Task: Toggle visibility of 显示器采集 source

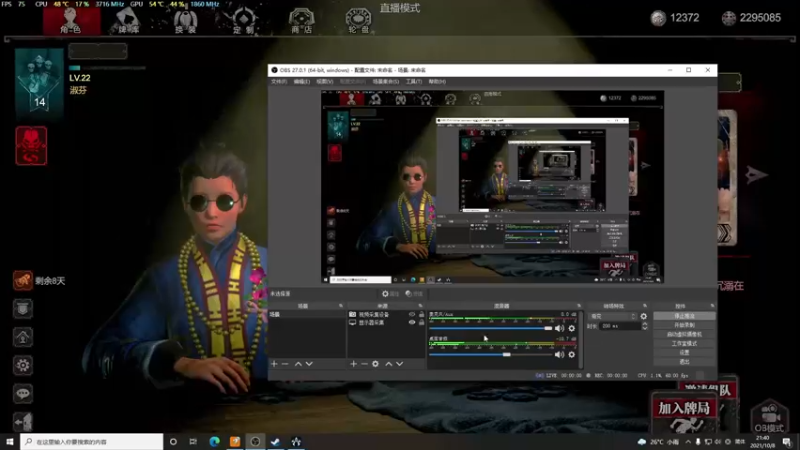Action: (412, 322)
